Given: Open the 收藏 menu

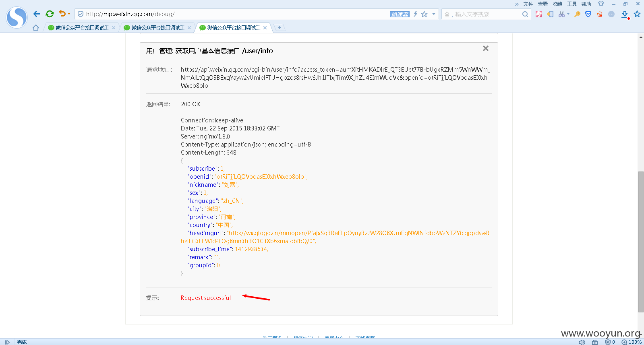Looking at the screenshot, I should click(557, 4).
